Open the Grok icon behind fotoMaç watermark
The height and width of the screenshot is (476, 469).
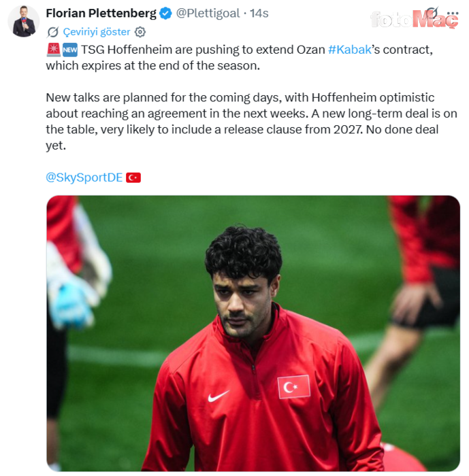coord(432,13)
